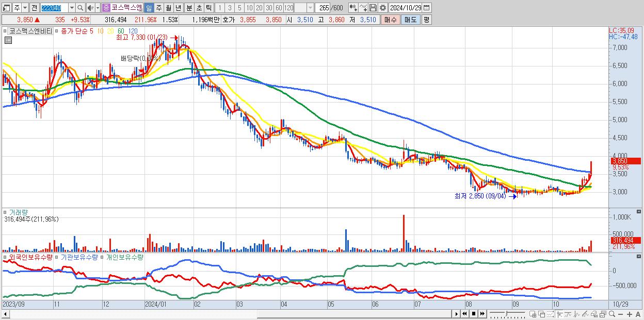Click the 종가 단순 moving average label
This screenshot has height=320, width=644.
tap(74, 31)
